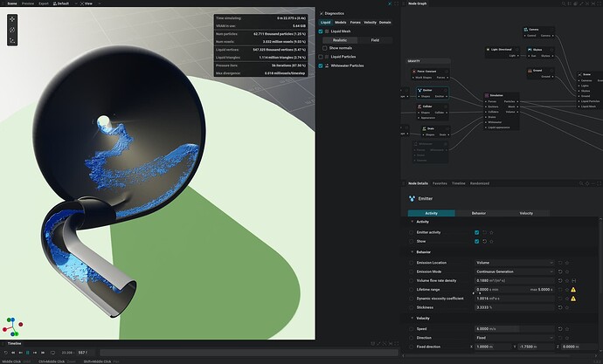
Task: Open the Emission Location dropdown
Action: [x=514, y=262]
